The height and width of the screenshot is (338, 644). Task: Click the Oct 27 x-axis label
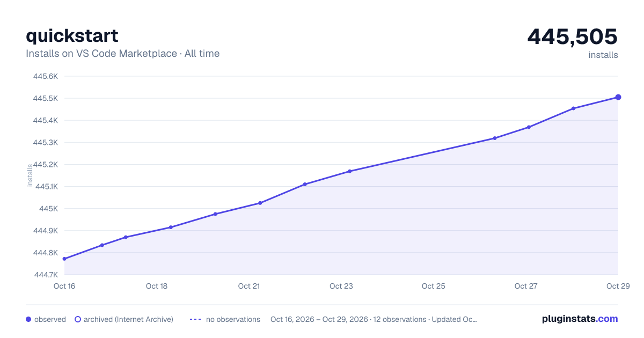coord(526,286)
